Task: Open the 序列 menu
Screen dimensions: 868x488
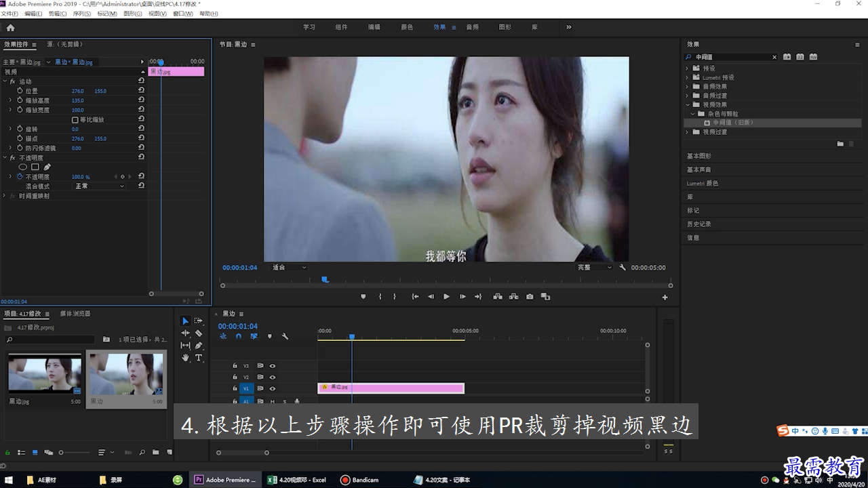Action: (x=81, y=14)
